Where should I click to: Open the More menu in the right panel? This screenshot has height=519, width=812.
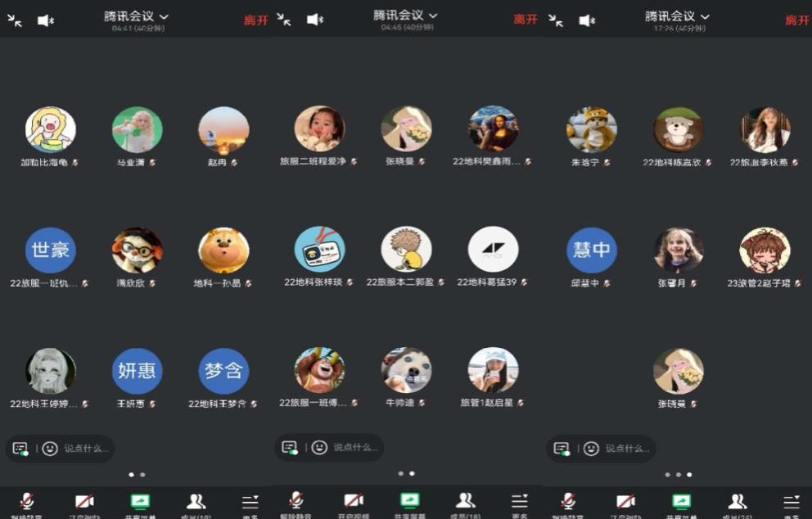click(791, 502)
